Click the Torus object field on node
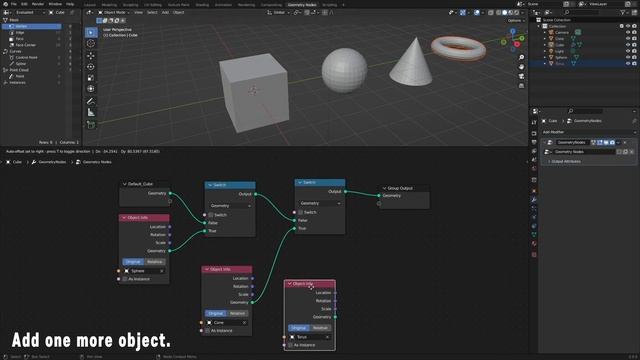The width and height of the screenshot is (640, 360). click(310, 337)
